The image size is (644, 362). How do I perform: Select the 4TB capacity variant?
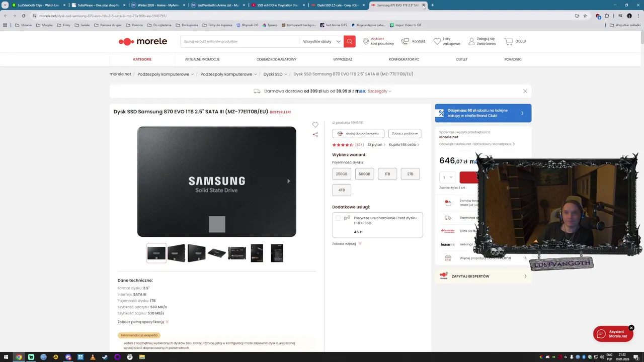[342, 190]
